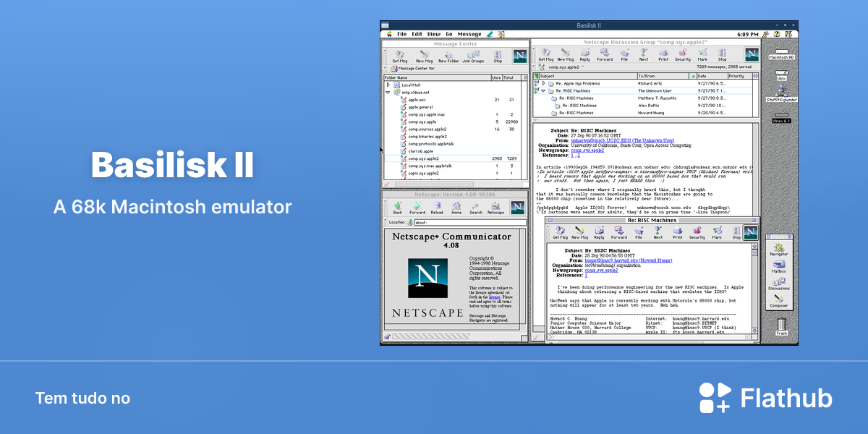Click Home in the Netscape browser window
Viewport: 868px width, 434px height.
[456, 208]
